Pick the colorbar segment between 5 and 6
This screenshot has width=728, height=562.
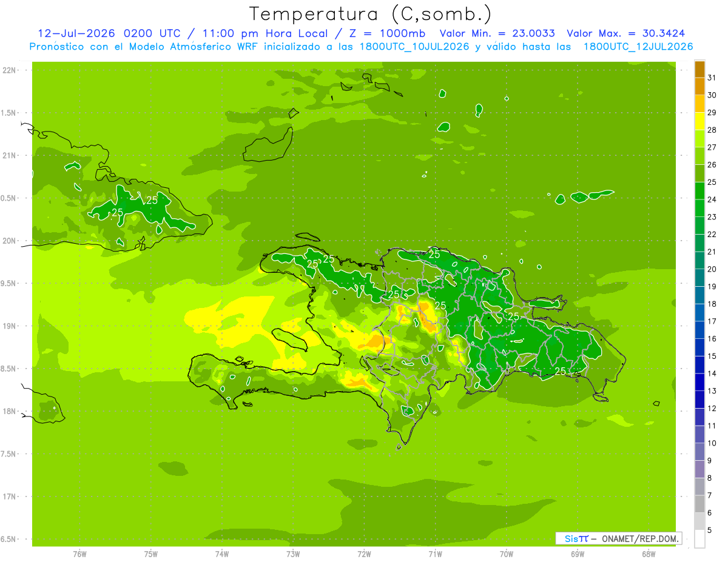[699, 521]
